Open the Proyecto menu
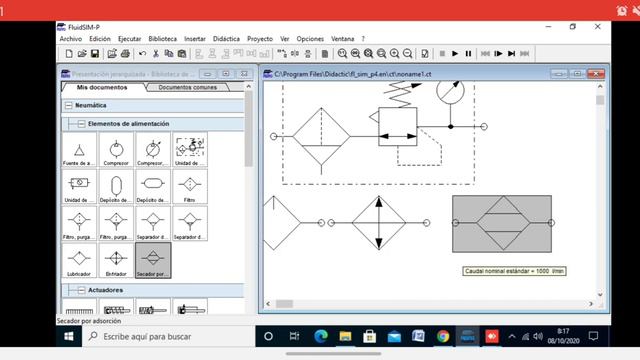 coord(260,39)
